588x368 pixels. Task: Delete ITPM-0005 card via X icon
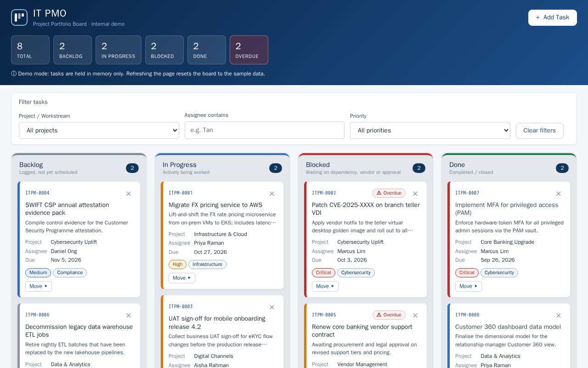coord(415,316)
